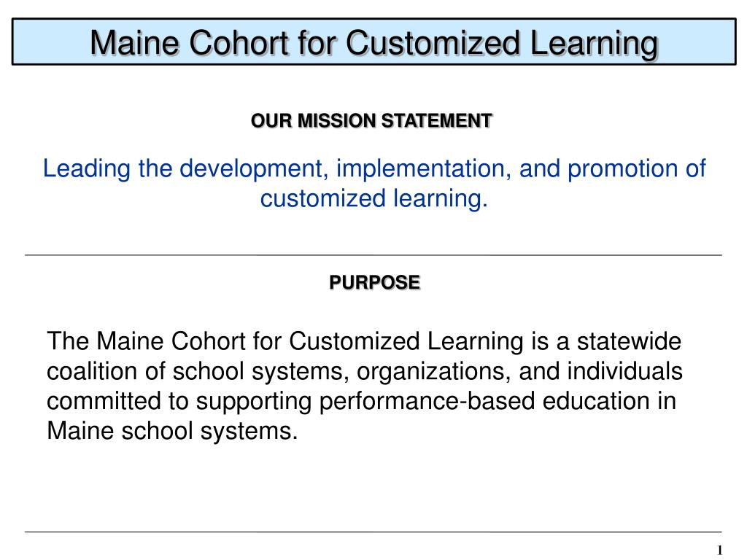Click the word "statewide" in the purpose paragraph

[629, 341]
